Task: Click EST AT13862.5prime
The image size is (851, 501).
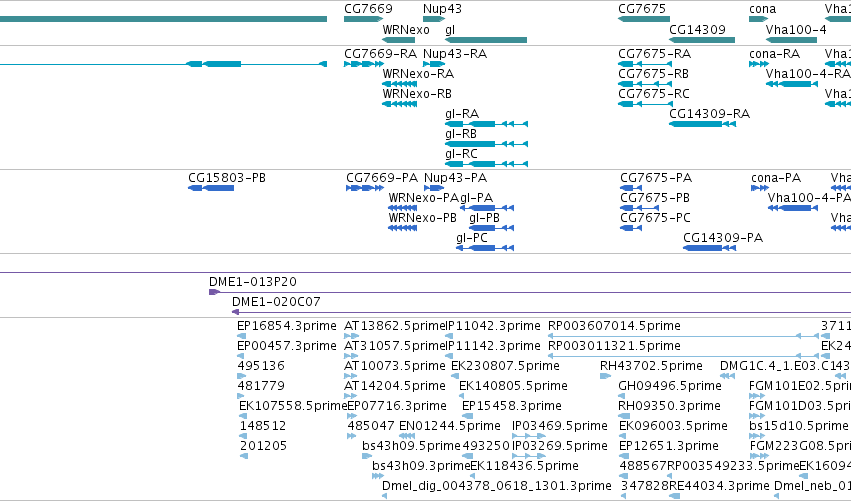Action: pyautogui.click(x=351, y=337)
